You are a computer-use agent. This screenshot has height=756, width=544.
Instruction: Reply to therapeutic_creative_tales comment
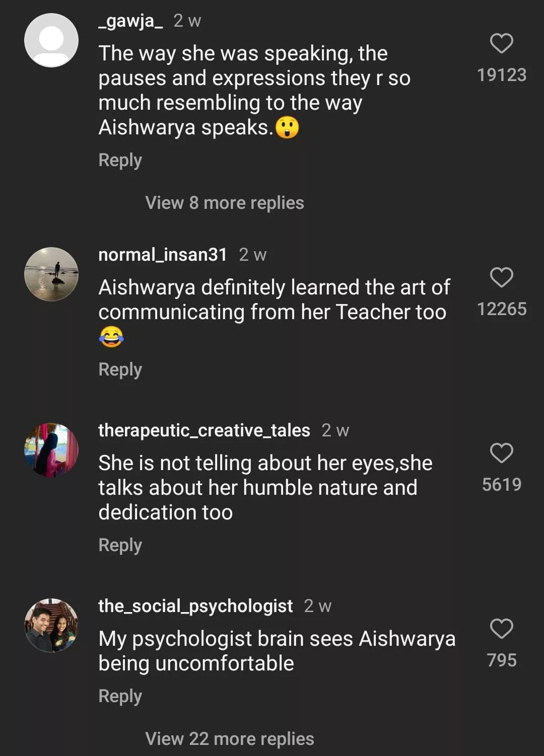(120, 545)
